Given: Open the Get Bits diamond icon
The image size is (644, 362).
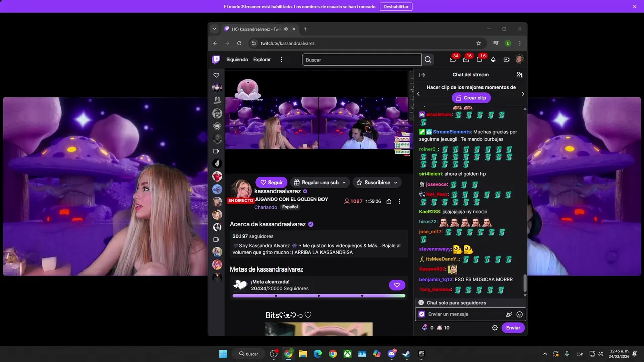Looking at the screenshot, I should coord(493,60).
